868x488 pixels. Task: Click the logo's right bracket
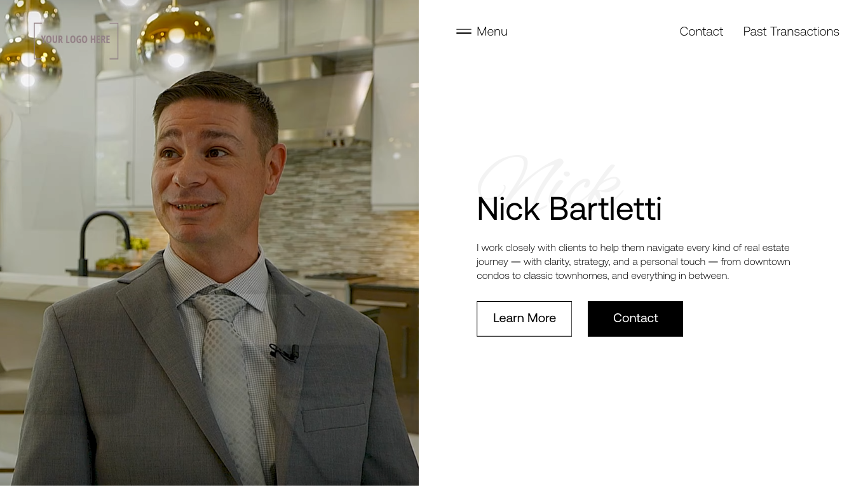(x=114, y=41)
